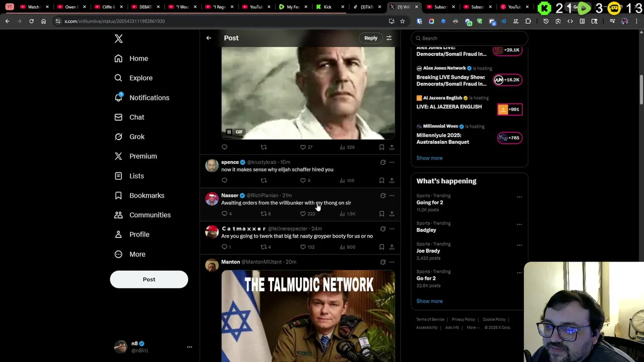Switch to the My Feed browser tab
The image size is (644, 362).
click(x=293, y=7)
